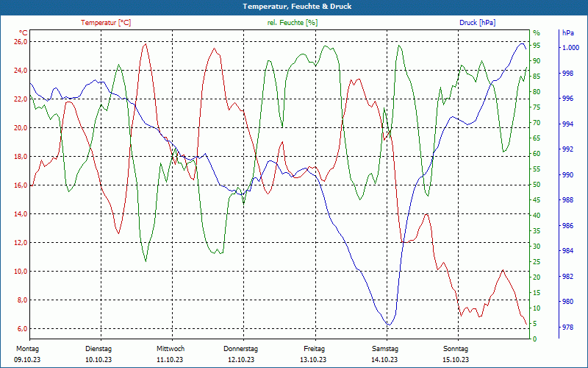The width and height of the screenshot is (588, 368).
Task: Click the '16,0' temperature axis value
Action: 21,185
